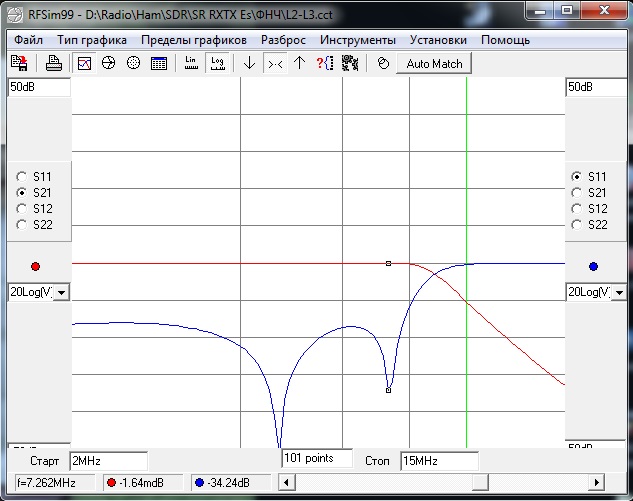
Task: Open the Файл menu
Action: (29, 40)
